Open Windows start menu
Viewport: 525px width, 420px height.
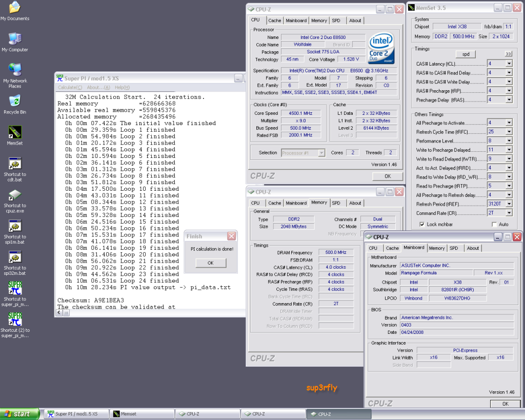pyautogui.click(x=19, y=414)
